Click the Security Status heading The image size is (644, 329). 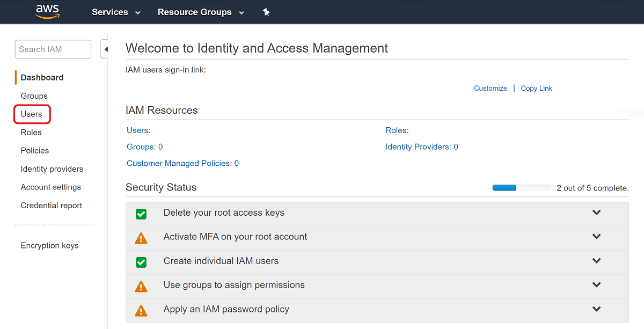(161, 187)
